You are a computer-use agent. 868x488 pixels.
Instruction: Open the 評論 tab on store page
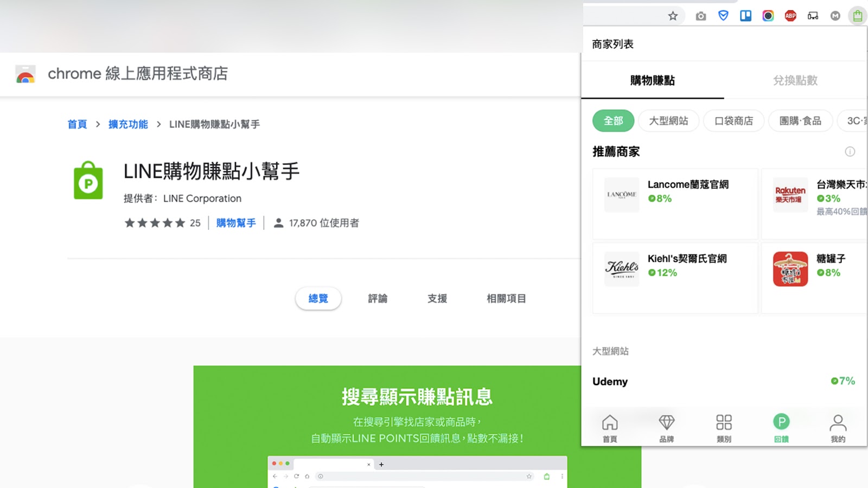pyautogui.click(x=378, y=299)
